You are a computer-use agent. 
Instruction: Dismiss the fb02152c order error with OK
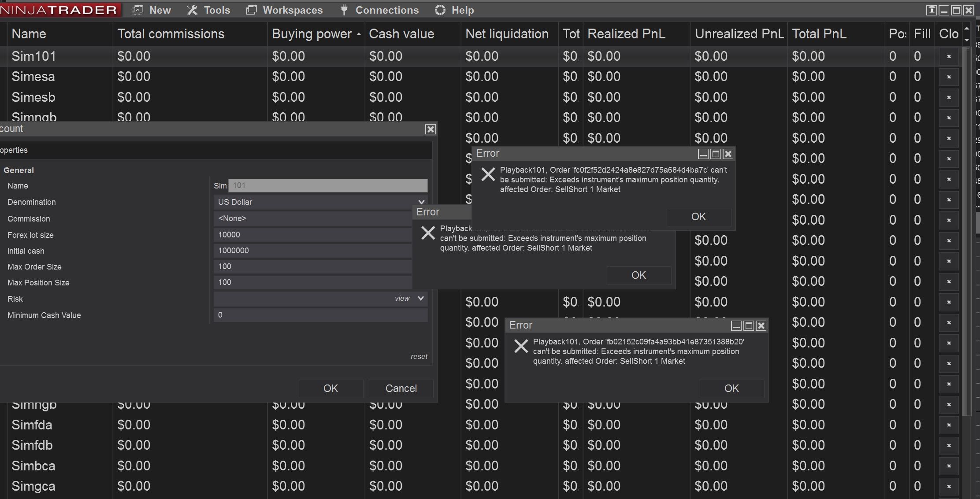731,388
